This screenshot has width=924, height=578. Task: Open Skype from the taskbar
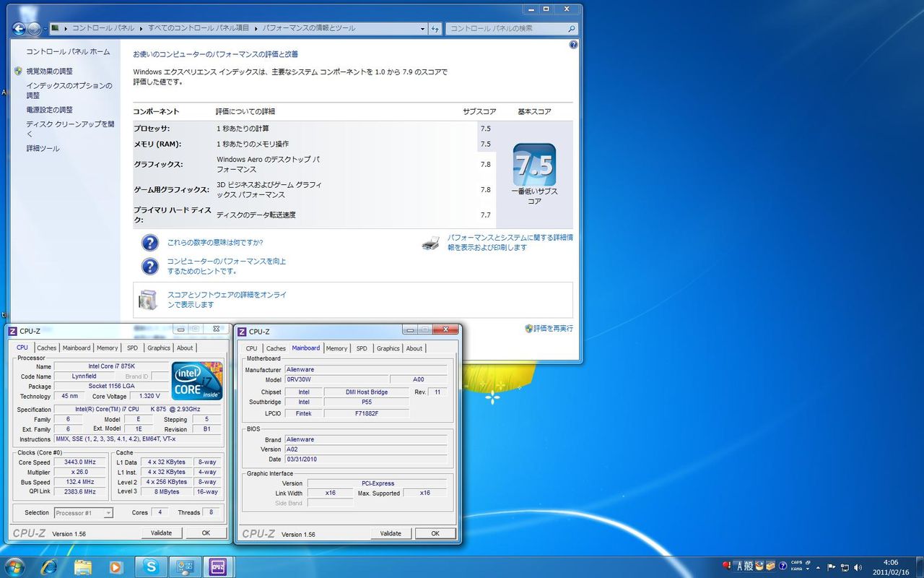pyautogui.click(x=151, y=567)
